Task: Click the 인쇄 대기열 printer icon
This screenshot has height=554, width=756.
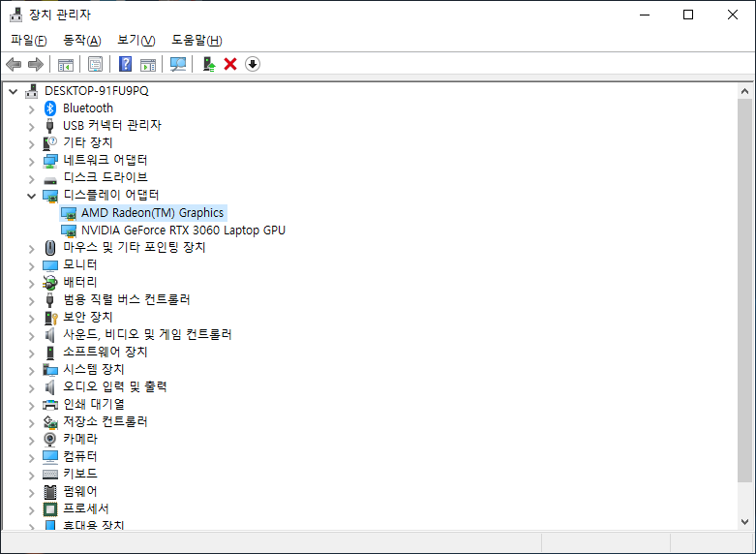Action: [x=50, y=405]
